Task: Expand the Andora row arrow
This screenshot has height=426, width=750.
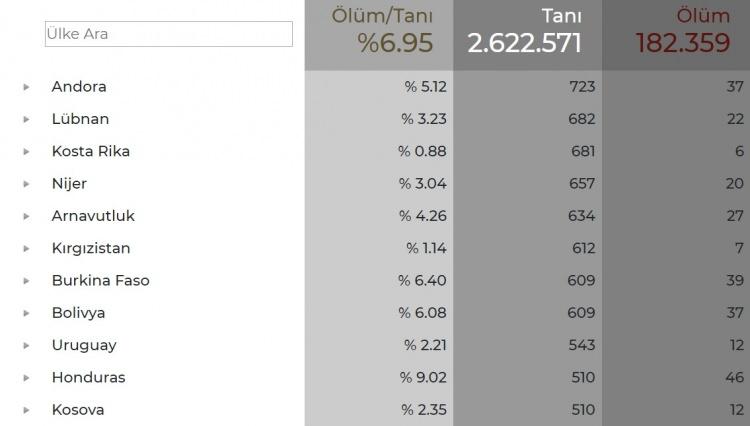Action: click(x=27, y=87)
